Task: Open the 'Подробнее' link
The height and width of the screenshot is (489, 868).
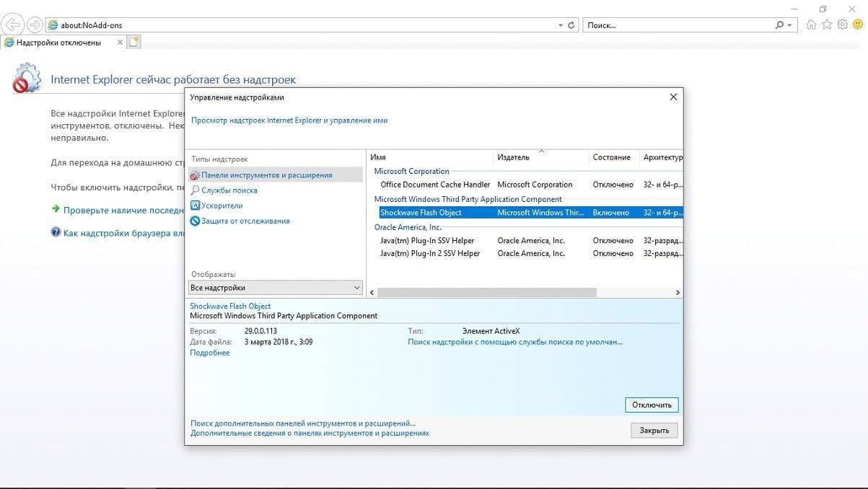Action: (x=209, y=353)
